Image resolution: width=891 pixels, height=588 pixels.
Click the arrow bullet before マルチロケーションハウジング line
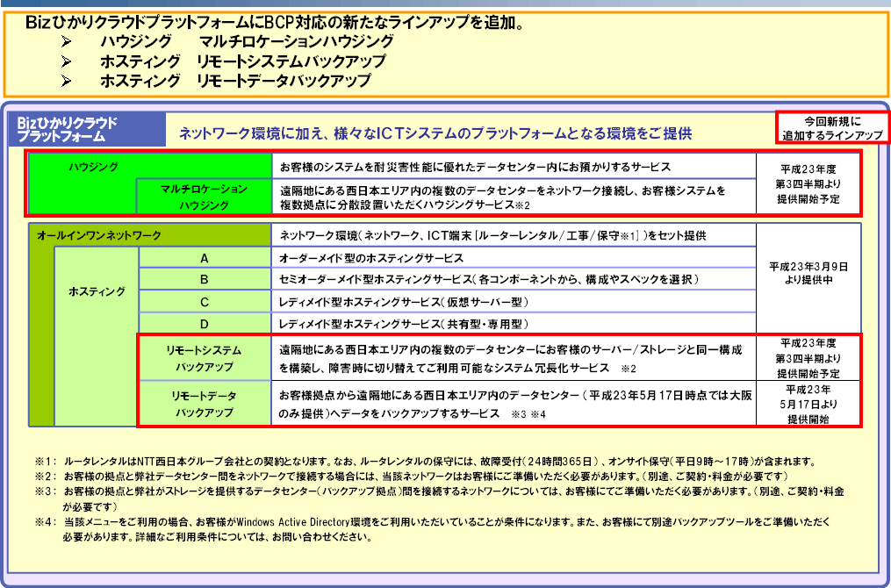click(x=67, y=41)
